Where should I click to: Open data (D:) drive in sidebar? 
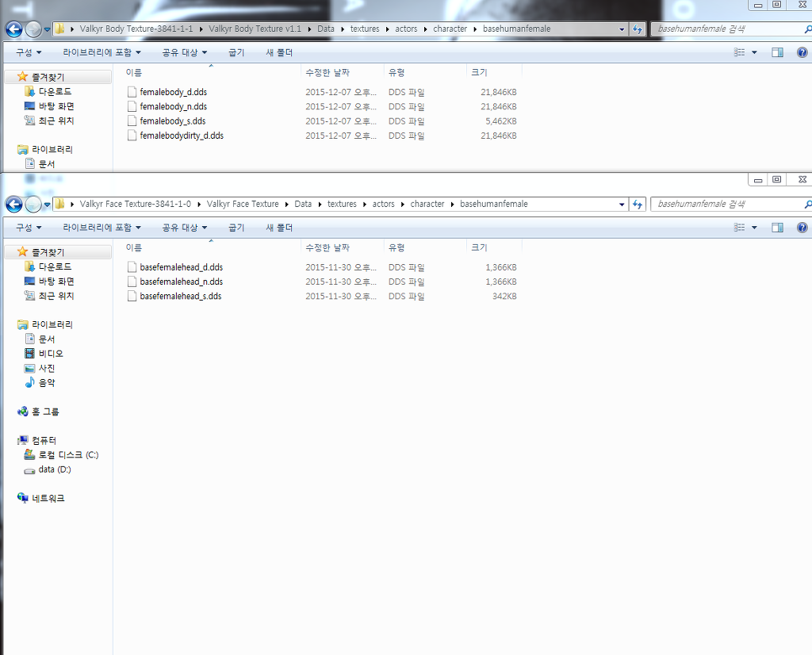[x=48, y=469]
